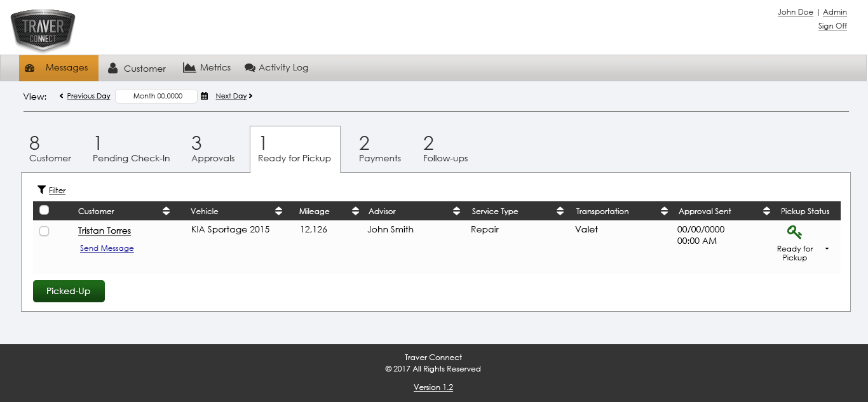
Task: Click the Messages dashboard gauge icon
Action: click(x=29, y=68)
